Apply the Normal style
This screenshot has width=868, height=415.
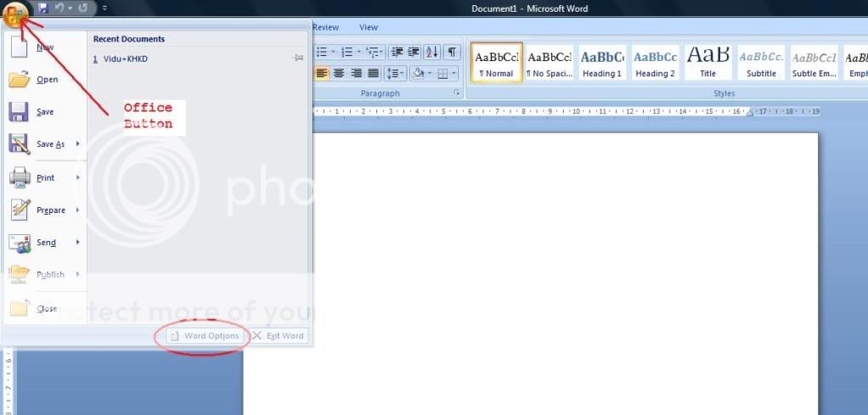tap(497, 63)
